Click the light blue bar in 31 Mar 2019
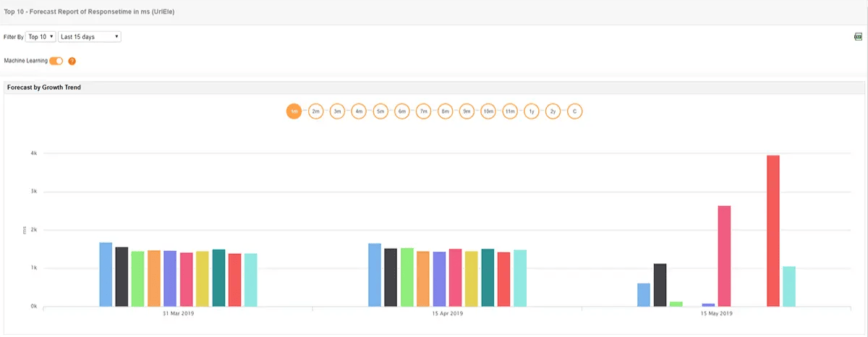Image resolution: width=868 pixels, height=337 pixels. click(x=106, y=274)
